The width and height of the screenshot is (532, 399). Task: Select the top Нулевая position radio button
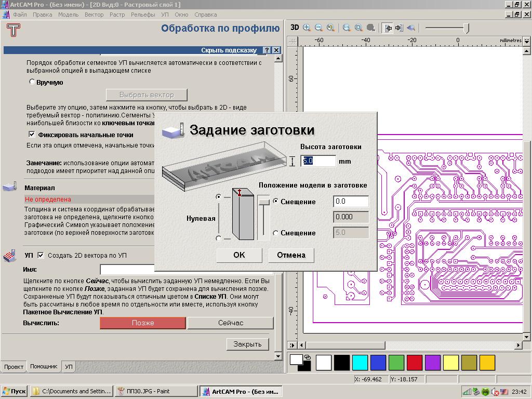point(219,196)
